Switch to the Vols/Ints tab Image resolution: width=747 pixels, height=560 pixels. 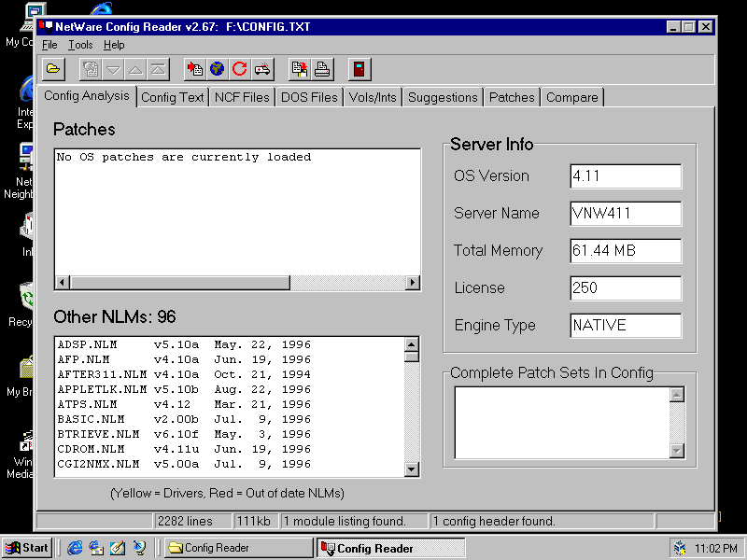click(x=373, y=97)
